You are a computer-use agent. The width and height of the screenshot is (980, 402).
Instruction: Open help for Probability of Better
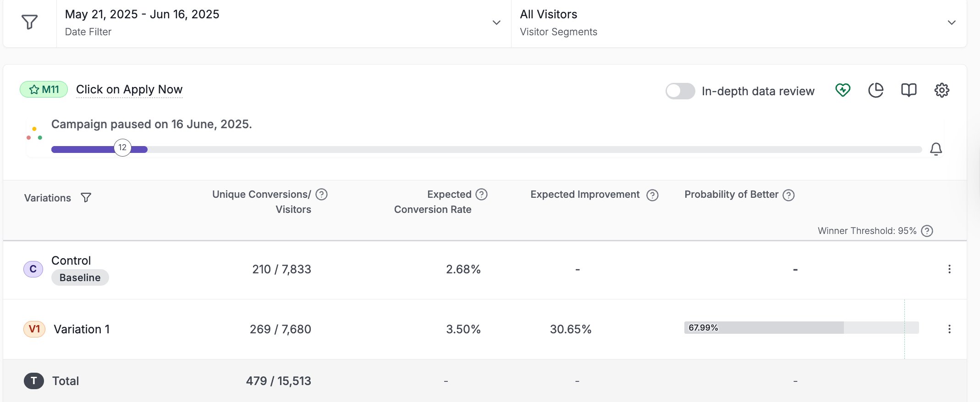788,196
